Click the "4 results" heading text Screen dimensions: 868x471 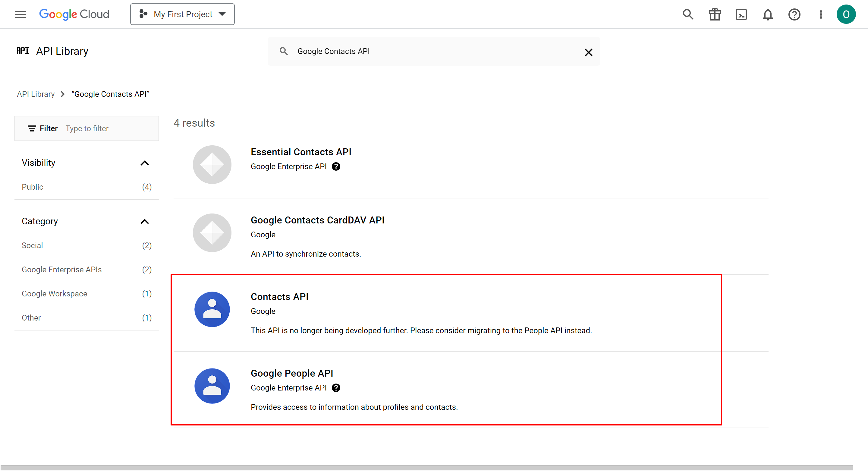[x=194, y=123]
